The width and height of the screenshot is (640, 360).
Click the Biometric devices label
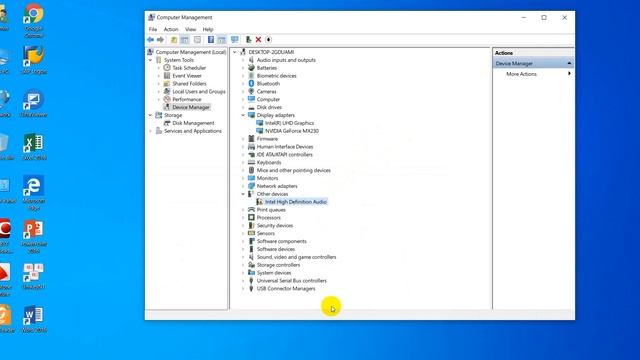coord(276,76)
